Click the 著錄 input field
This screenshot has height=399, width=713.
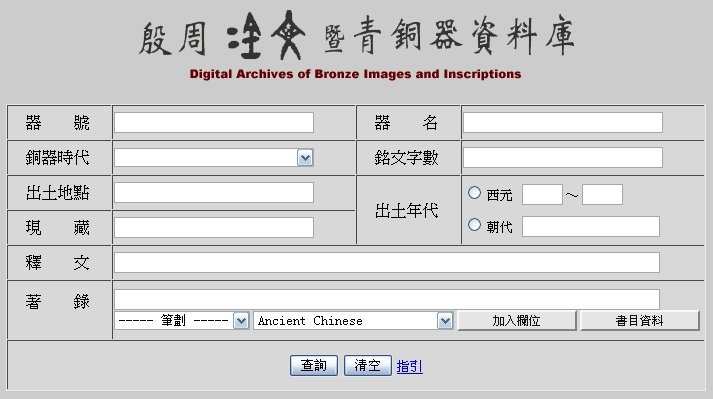click(387, 299)
